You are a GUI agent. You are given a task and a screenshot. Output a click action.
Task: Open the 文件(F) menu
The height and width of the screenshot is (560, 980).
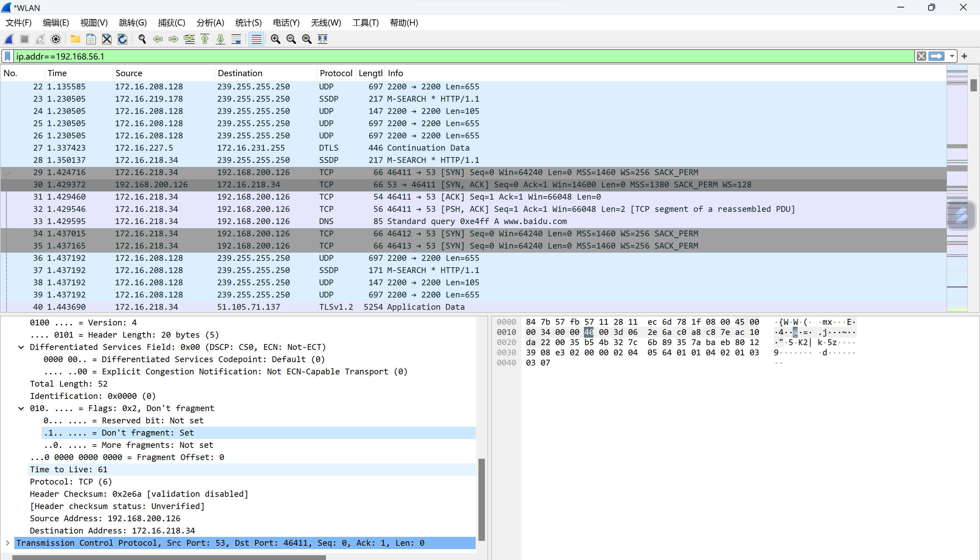(x=18, y=23)
